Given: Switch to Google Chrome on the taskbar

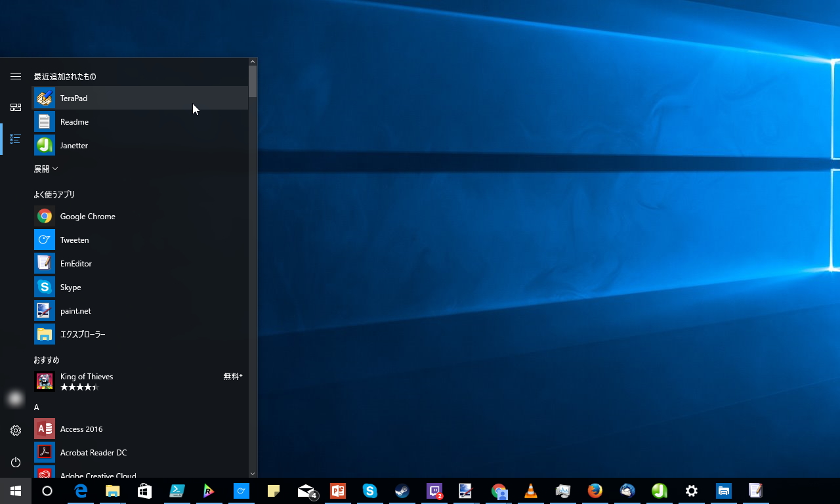Looking at the screenshot, I should click(499, 491).
